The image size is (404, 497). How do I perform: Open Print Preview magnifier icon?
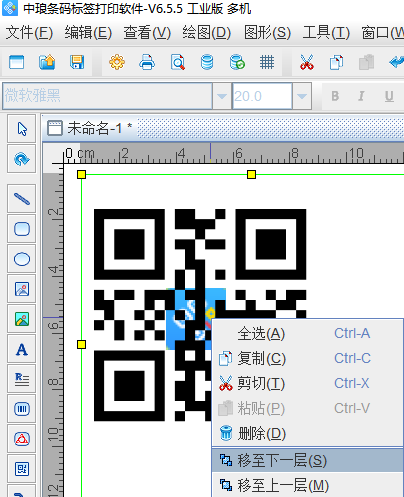pos(177,62)
